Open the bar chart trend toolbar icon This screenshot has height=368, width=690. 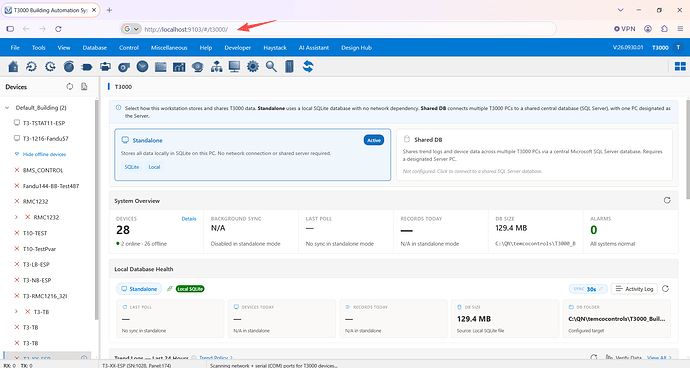pyautogui.click(x=179, y=66)
